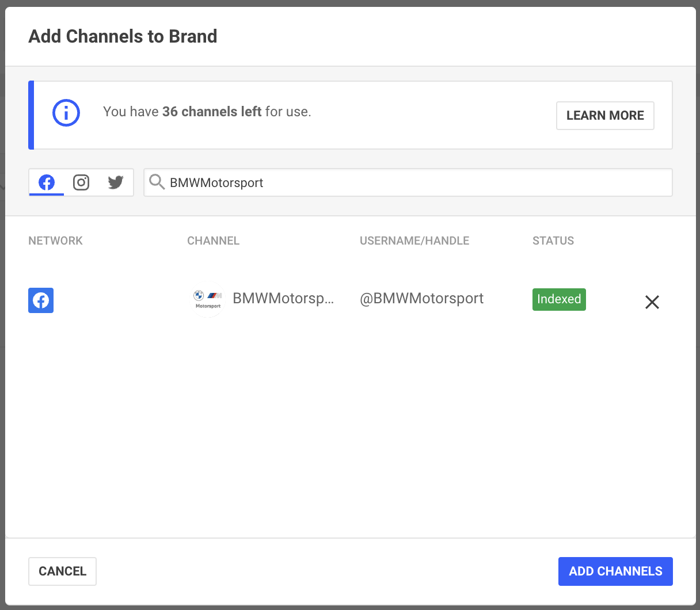This screenshot has width=700, height=610.
Task: Click the Facebook icon in BMWMotorsport row
Action: click(41, 300)
